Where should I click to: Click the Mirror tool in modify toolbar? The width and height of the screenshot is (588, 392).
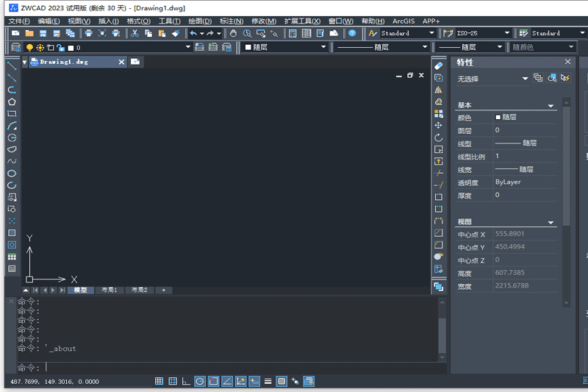[x=438, y=90]
